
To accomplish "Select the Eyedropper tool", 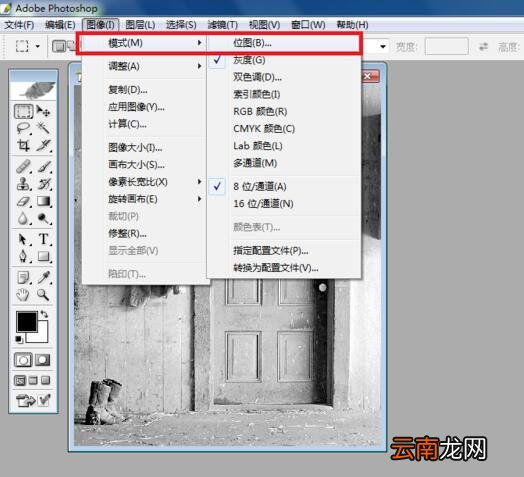I will [x=44, y=277].
